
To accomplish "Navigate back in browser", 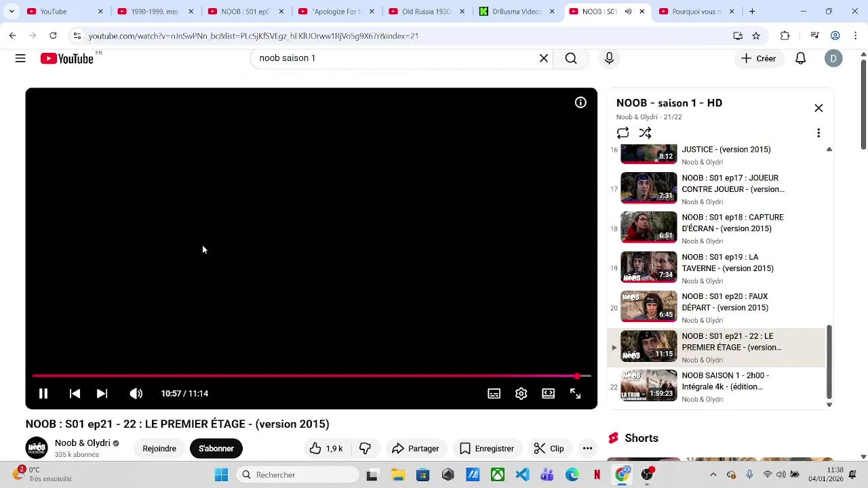I will coord(12,35).
